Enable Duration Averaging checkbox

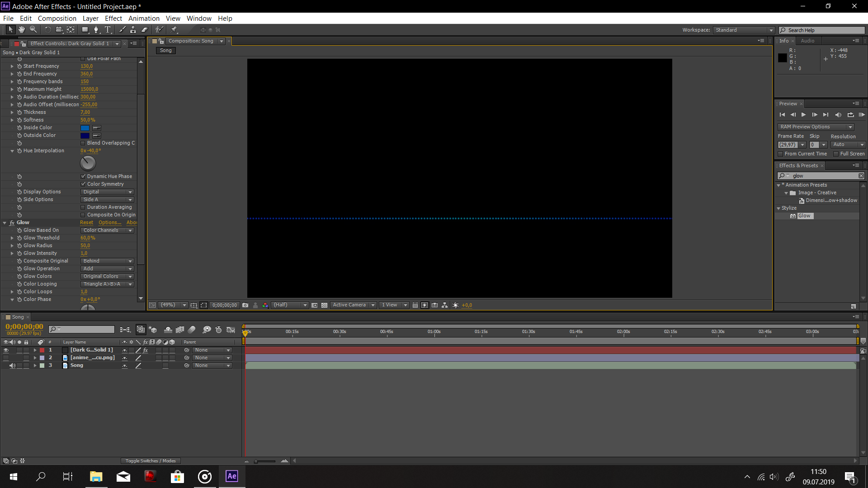coord(83,207)
